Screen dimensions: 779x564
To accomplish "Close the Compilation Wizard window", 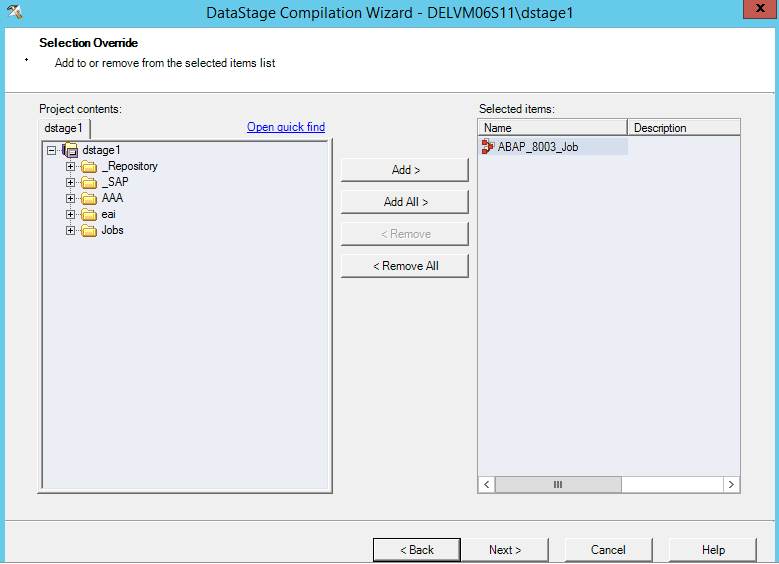I will [760, 9].
